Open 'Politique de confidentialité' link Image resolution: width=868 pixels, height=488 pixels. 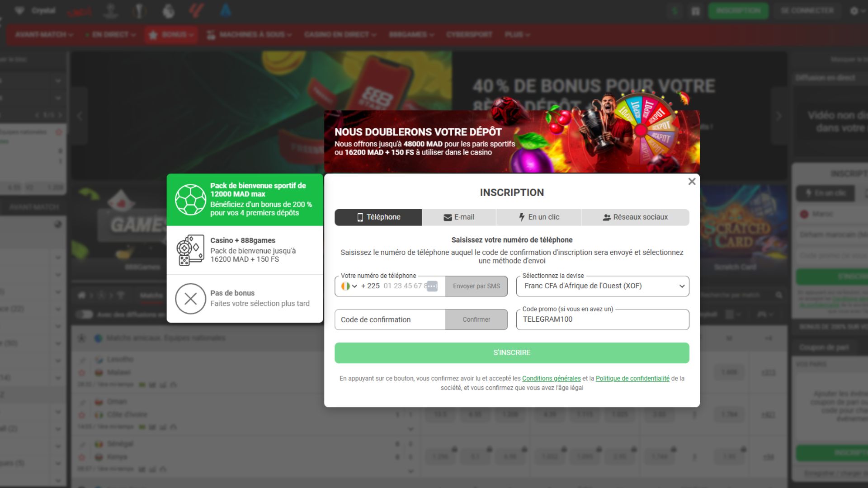pos(632,379)
